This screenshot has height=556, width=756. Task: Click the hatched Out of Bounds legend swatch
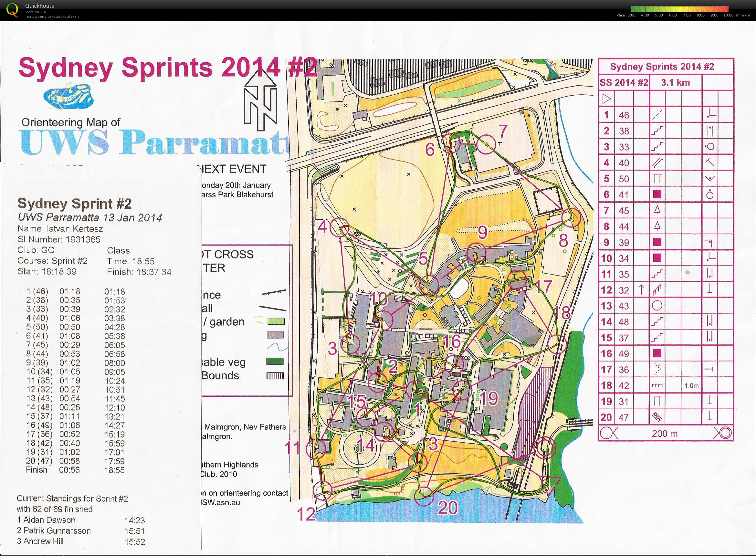tap(275, 376)
